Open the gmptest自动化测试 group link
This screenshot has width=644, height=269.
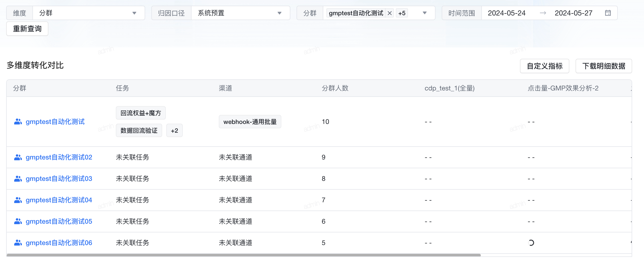55,122
